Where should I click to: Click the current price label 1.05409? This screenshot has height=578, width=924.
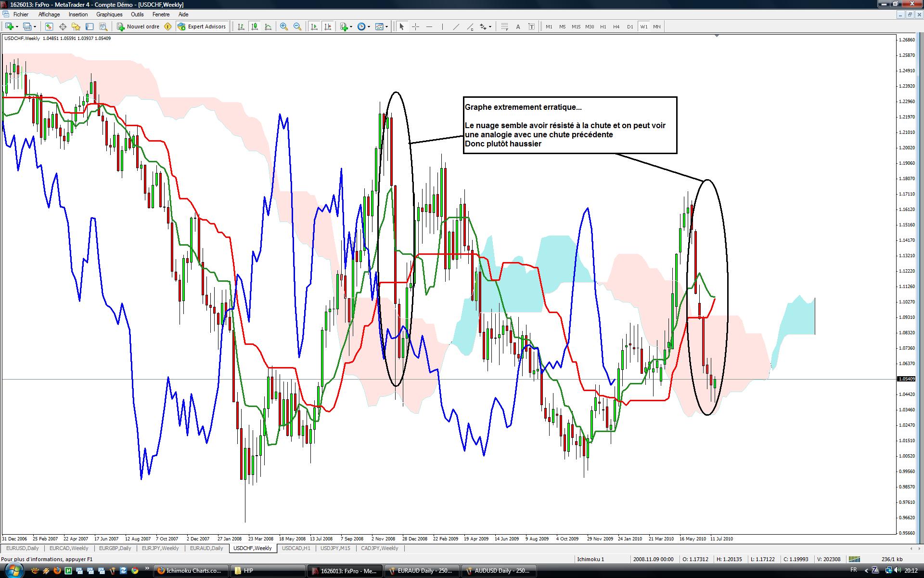(907, 379)
